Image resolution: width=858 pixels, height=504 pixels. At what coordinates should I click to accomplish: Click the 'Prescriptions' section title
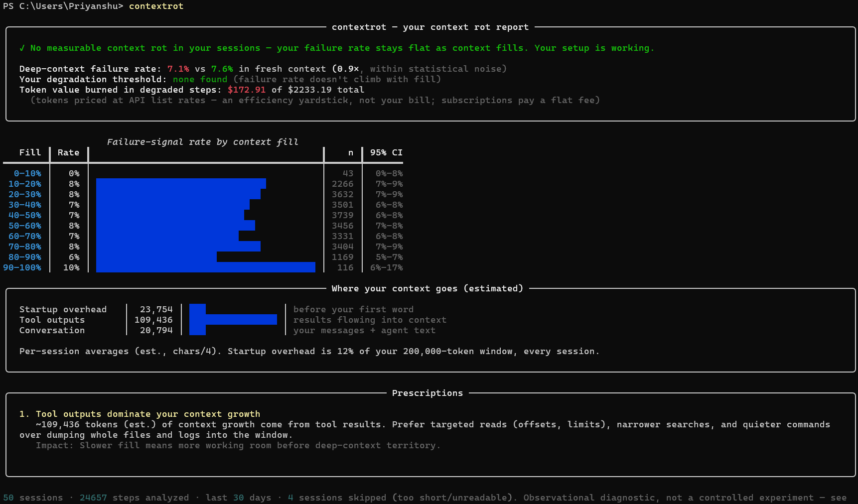[x=428, y=393]
